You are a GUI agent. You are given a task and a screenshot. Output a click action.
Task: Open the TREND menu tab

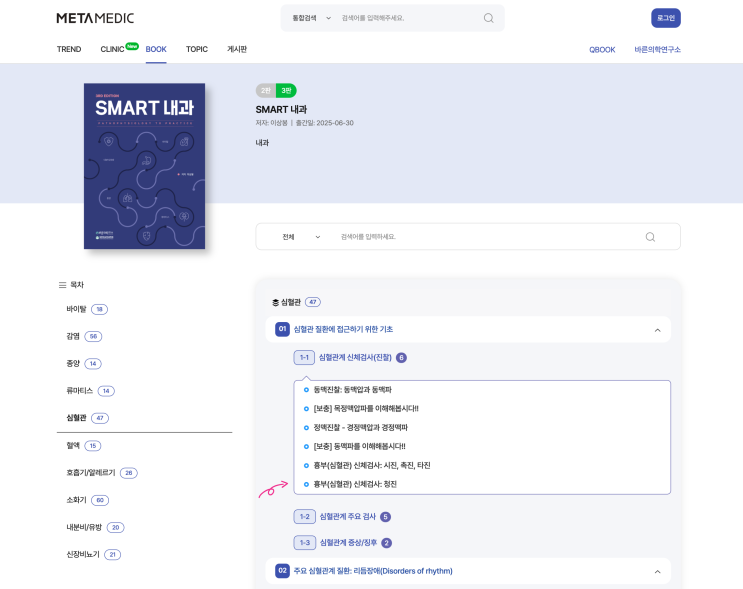pos(69,49)
